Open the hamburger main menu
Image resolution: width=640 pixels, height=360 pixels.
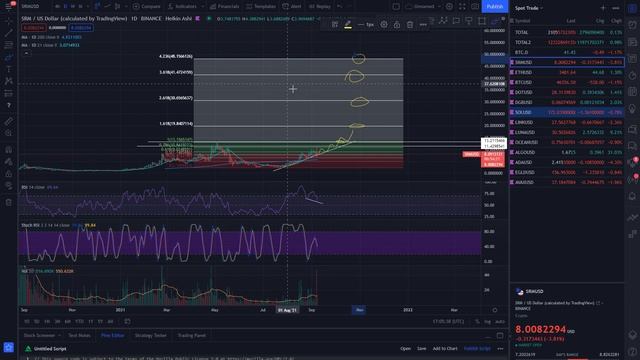point(8,6)
